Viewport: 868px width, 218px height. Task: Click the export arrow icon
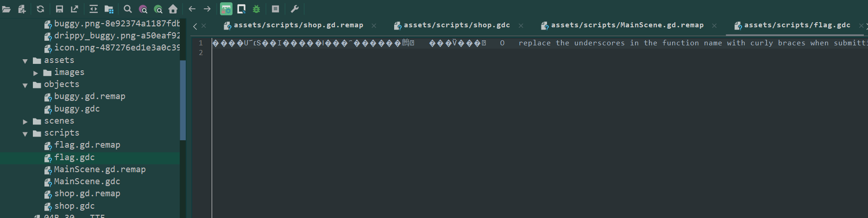pos(74,9)
